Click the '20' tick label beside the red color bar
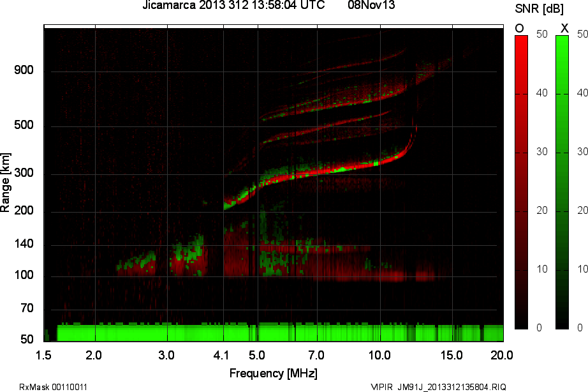This screenshot has height=392, width=588. [542, 210]
